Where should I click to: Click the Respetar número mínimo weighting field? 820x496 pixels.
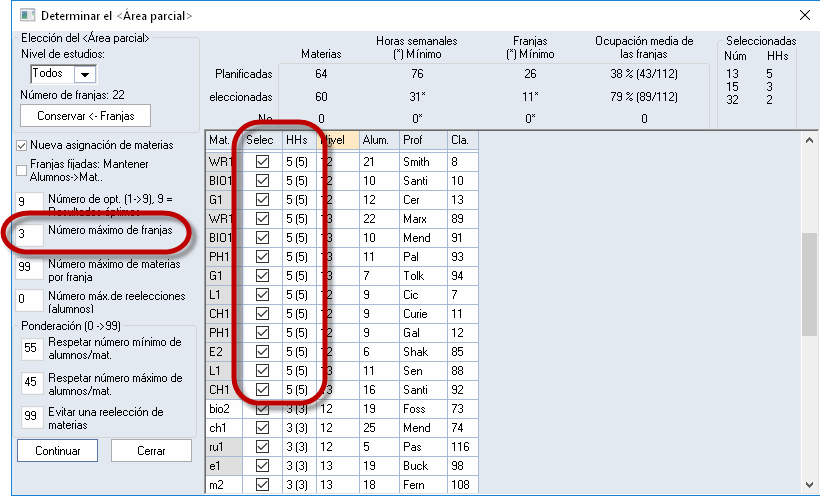(31, 348)
